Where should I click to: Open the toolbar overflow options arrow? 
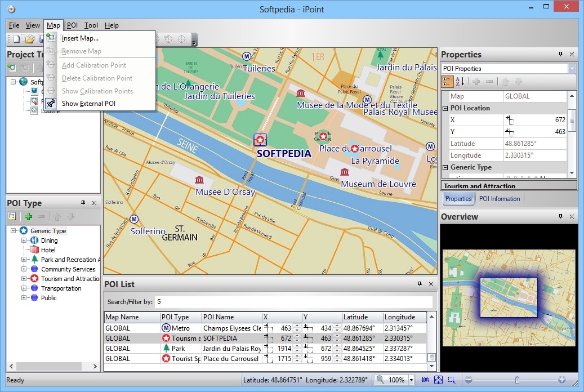point(194,39)
